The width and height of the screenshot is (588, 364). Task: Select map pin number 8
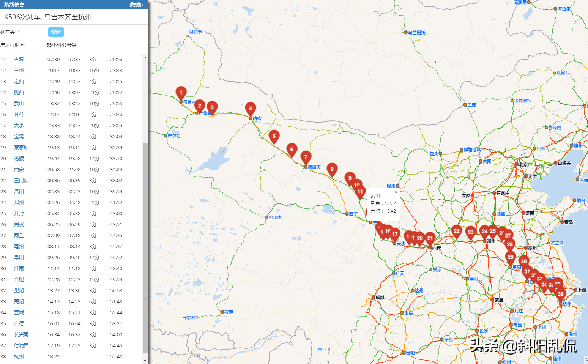(x=332, y=169)
